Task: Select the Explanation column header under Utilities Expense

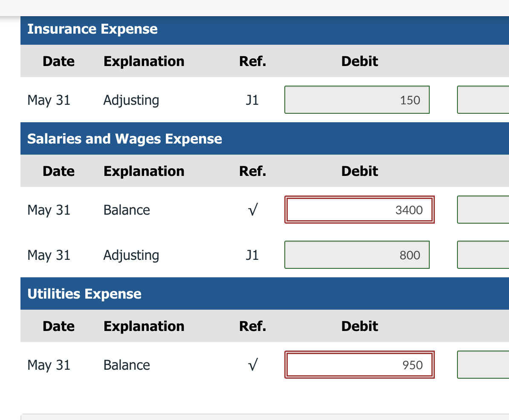Action: pos(144,326)
